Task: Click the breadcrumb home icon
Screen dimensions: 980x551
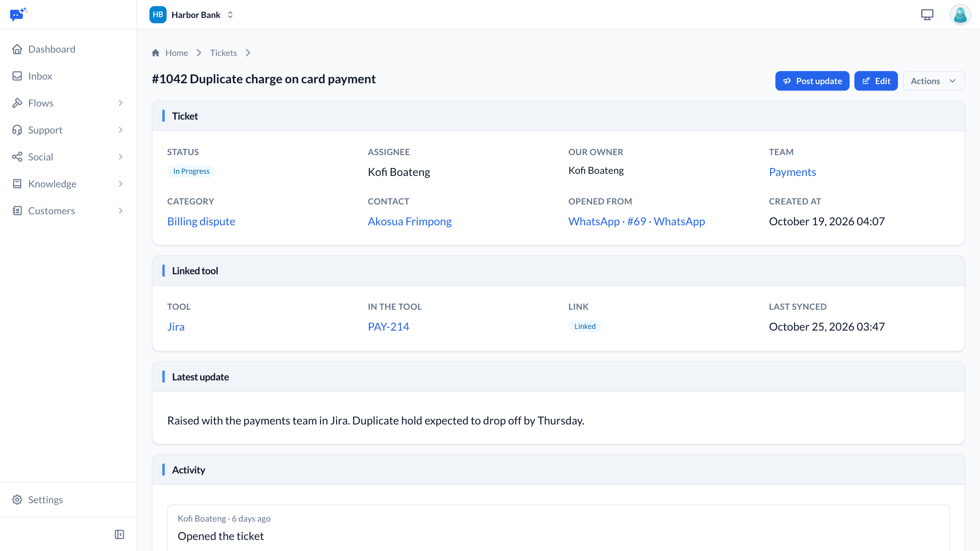Action: click(156, 53)
